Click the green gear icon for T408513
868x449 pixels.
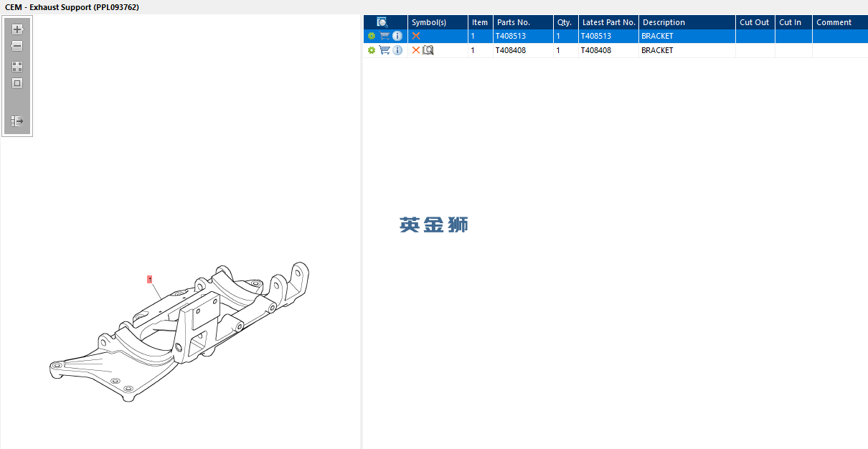[372, 36]
